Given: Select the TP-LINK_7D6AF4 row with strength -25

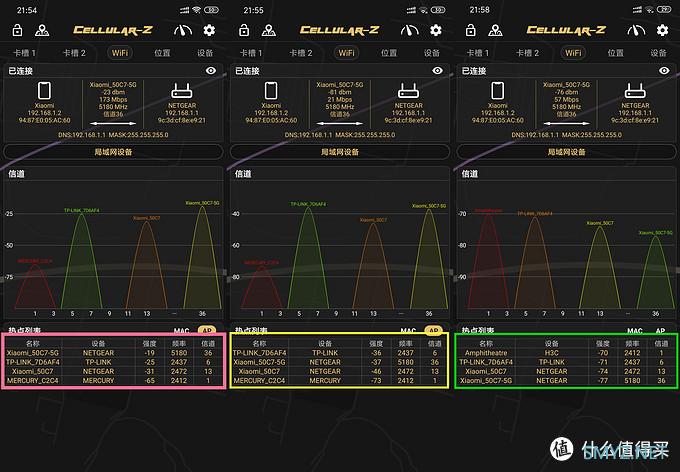Looking at the screenshot, I should pos(114,362).
